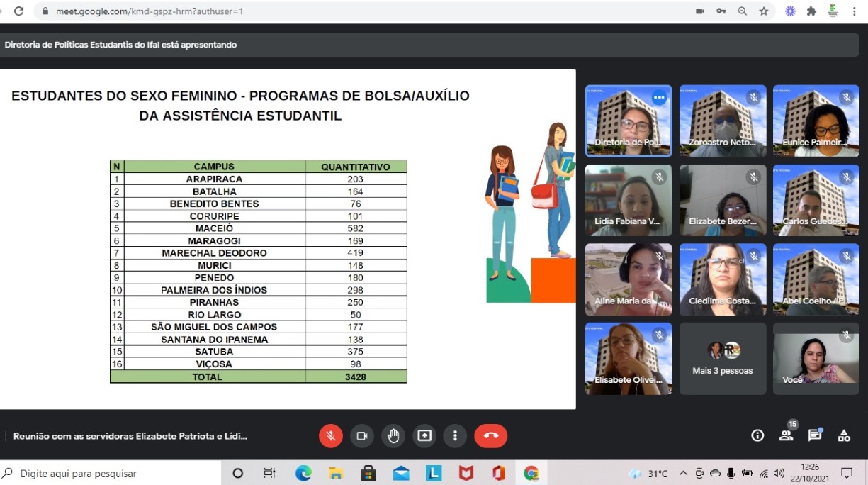
Task: Open the activities panel
Action: (844, 435)
